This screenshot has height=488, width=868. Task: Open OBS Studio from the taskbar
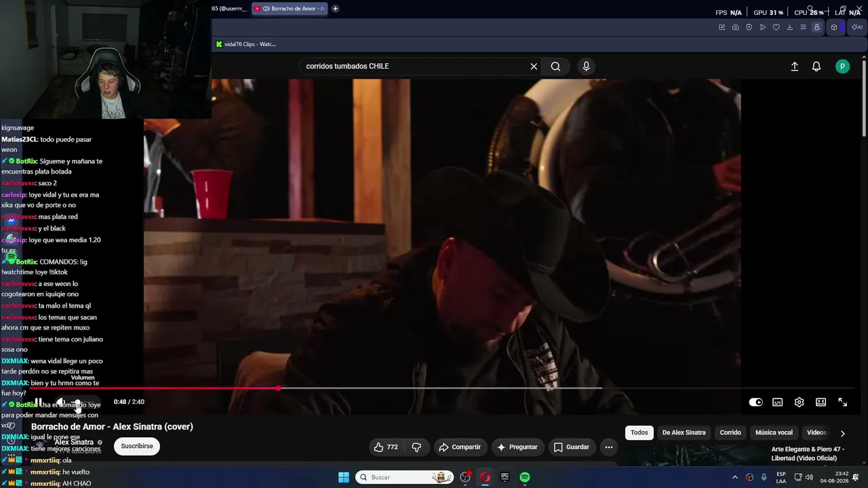click(x=465, y=477)
